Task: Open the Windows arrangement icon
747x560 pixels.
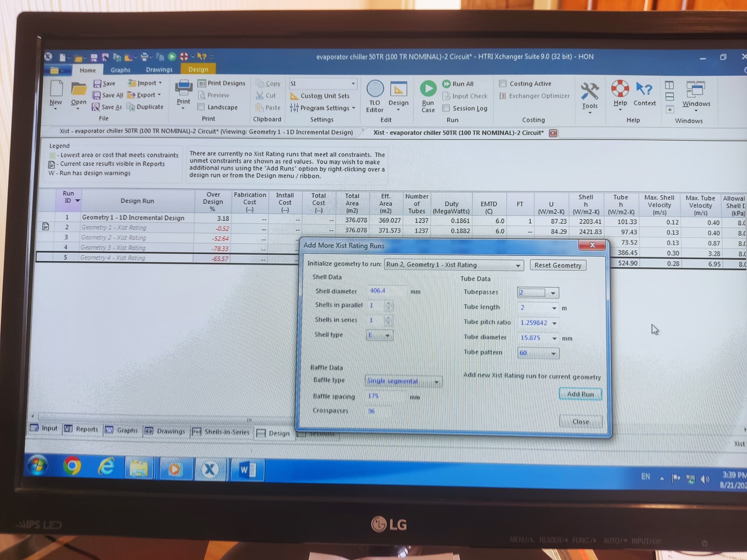Action: 696,89
